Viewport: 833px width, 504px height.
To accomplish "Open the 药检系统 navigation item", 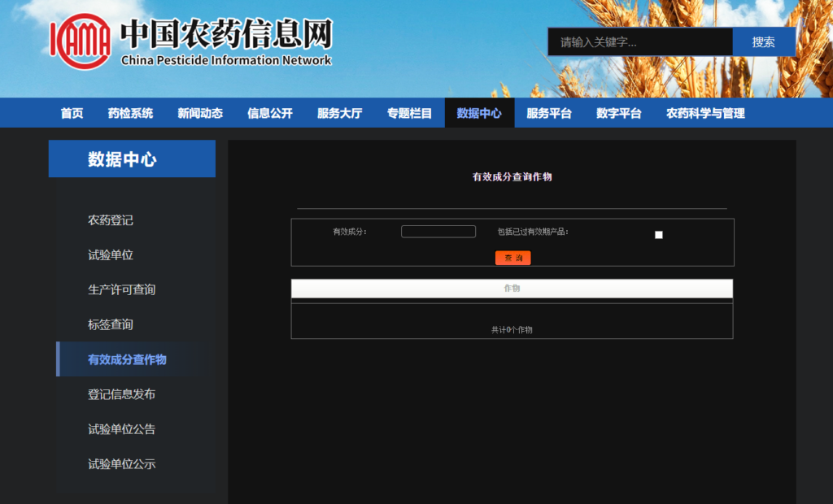I will pos(130,113).
